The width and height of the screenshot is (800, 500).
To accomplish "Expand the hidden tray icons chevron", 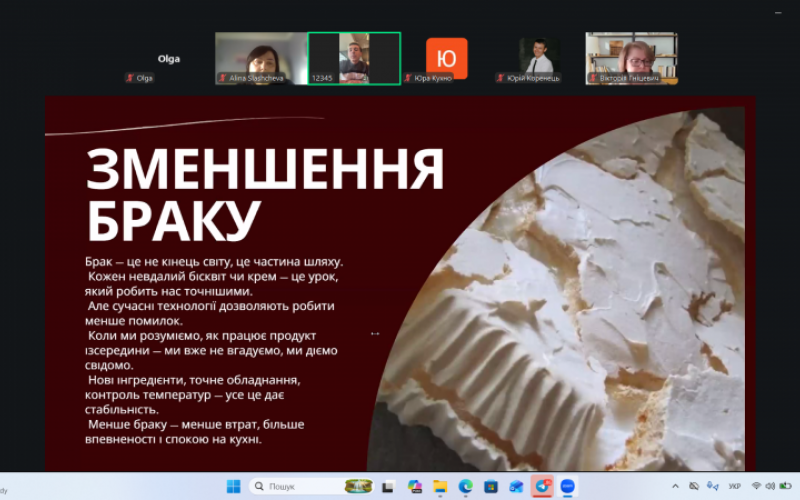I will (x=675, y=486).
